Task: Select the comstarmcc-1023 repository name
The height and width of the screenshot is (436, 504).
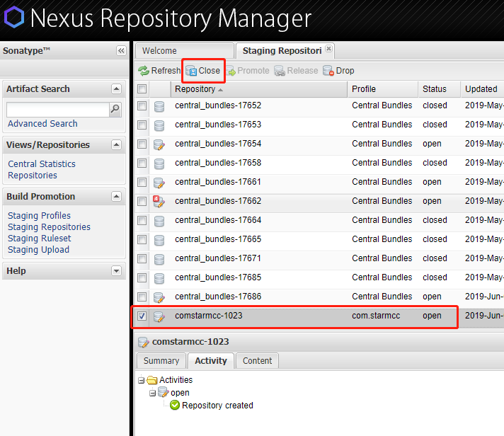Action: 209,316
